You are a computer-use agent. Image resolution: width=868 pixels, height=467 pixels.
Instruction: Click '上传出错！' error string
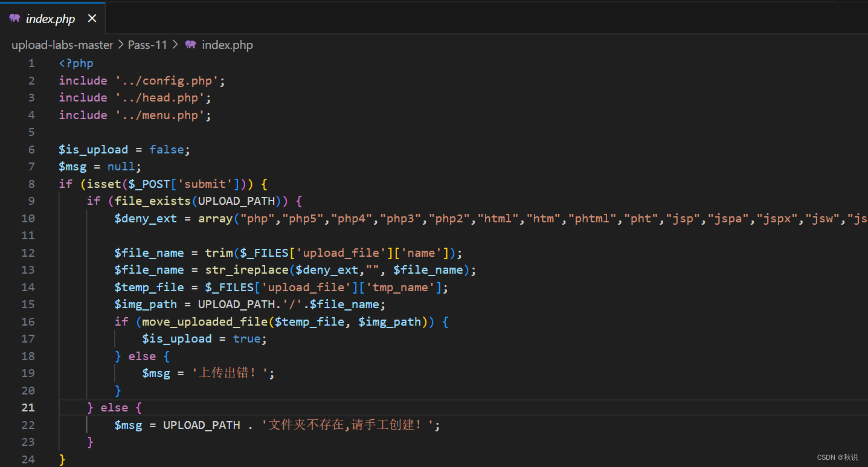230,373
